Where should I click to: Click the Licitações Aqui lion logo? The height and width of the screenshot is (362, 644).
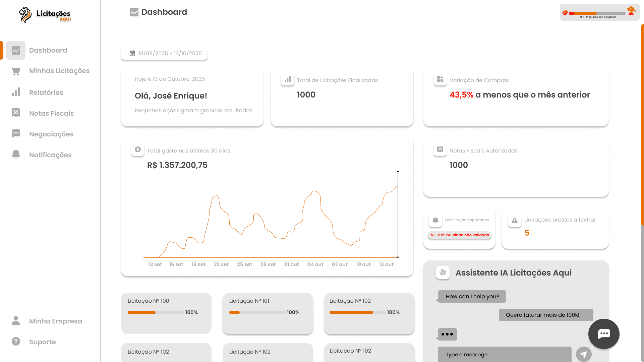click(x=25, y=14)
